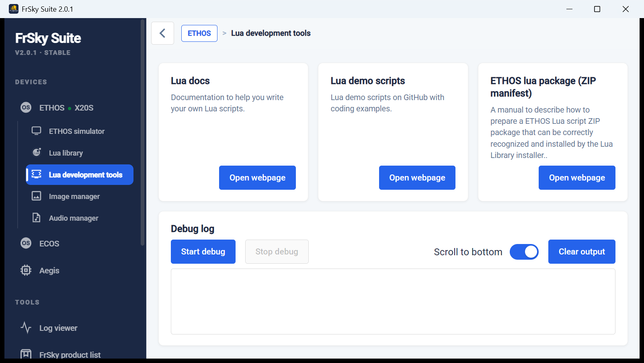Open Audio manager in the sidebar
Screen dimensions: 644x363
point(80,218)
